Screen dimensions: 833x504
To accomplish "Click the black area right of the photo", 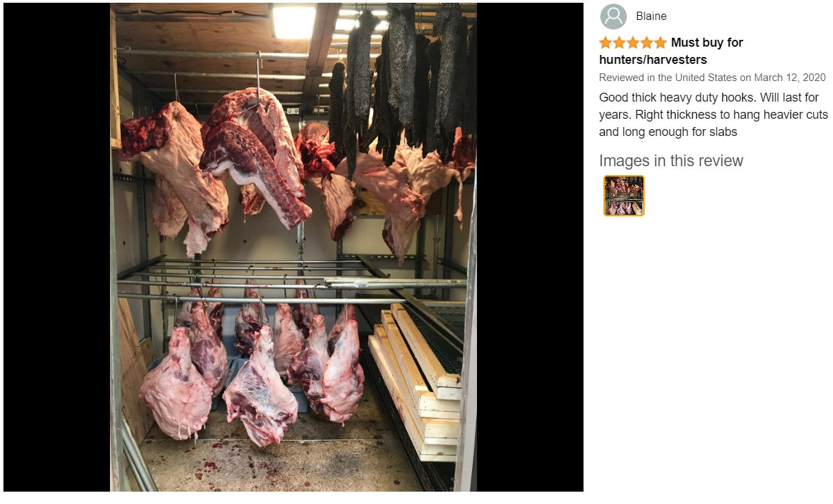I will 530,247.
